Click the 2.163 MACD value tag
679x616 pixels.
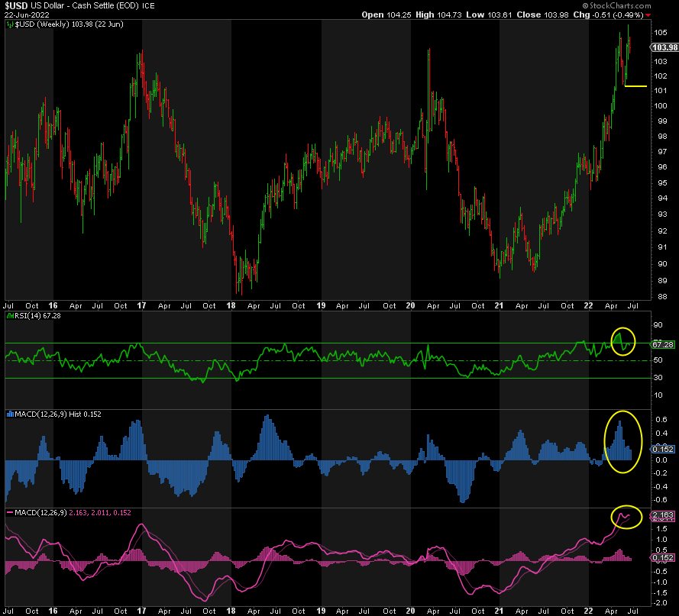pyautogui.click(x=663, y=516)
